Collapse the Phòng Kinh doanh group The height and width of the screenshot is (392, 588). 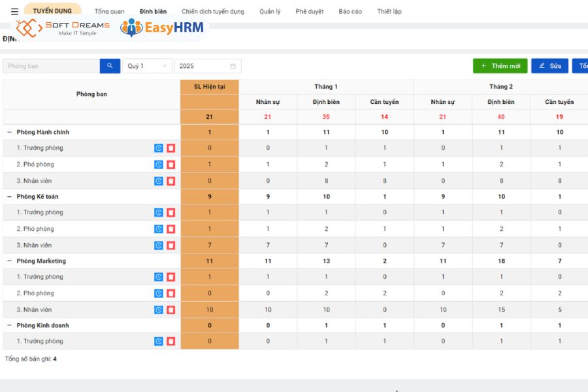[x=9, y=325]
